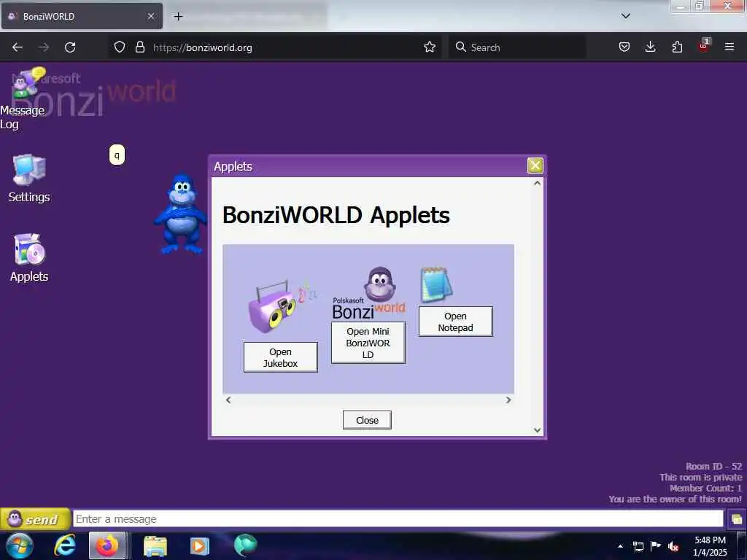Open the Extensions puzzle icon
Image resolution: width=747 pixels, height=560 pixels.
pyautogui.click(x=677, y=47)
